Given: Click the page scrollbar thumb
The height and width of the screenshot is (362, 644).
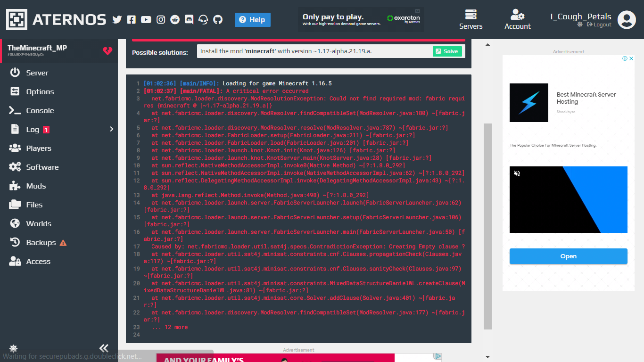Looking at the screenshot, I should [x=487, y=226].
